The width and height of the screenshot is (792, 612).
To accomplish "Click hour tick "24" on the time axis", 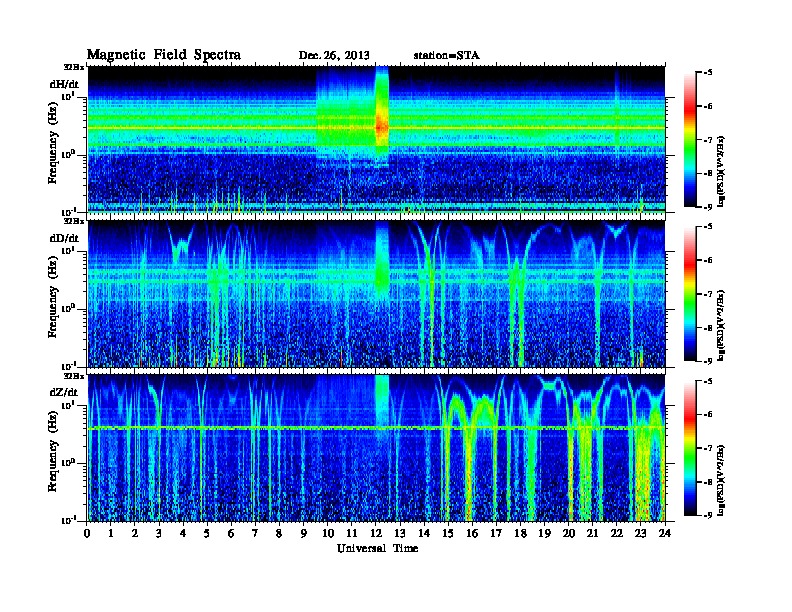I will point(665,533).
